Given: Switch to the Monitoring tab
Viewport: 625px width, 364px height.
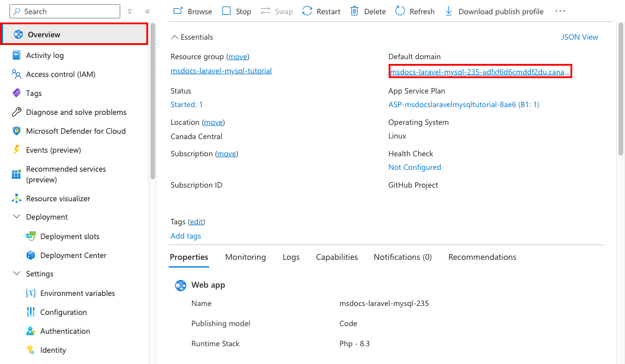Looking at the screenshot, I should (245, 257).
